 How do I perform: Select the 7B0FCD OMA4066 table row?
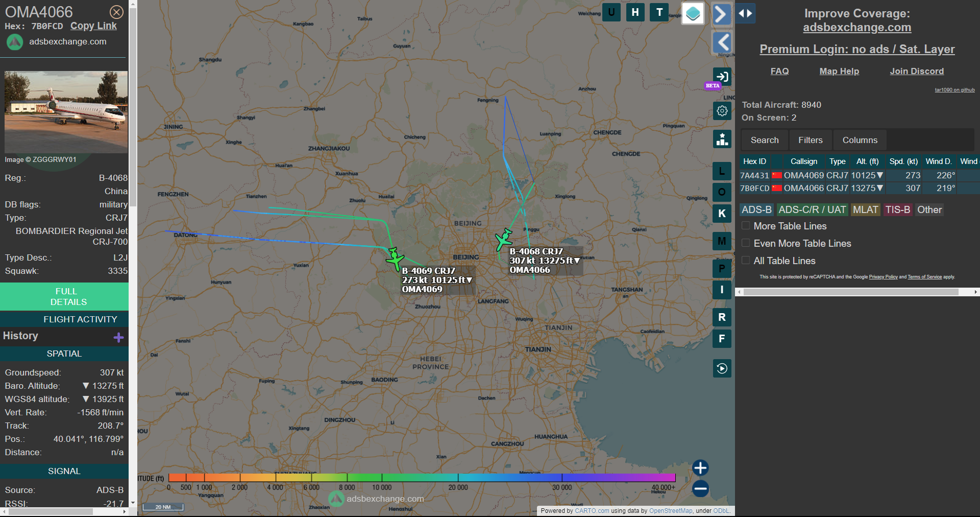click(860, 188)
